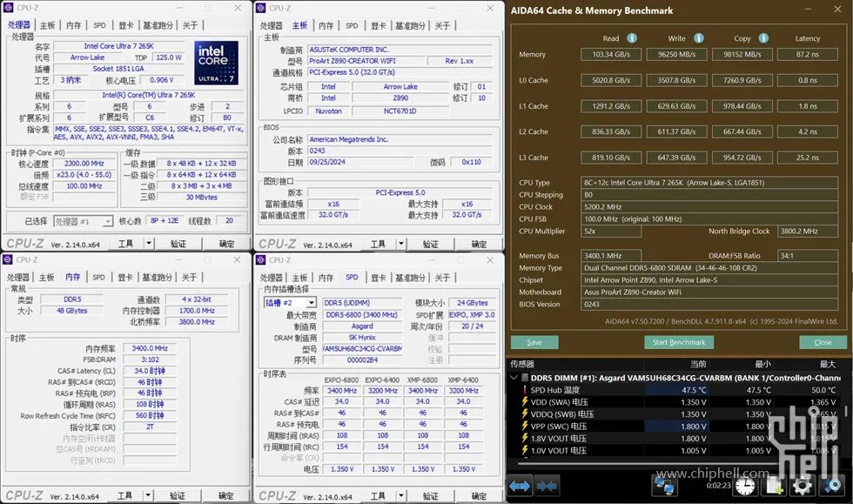Click the CPU-Z title icon in processor window
The height and width of the screenshot is (504, 853).
point(8,8)
